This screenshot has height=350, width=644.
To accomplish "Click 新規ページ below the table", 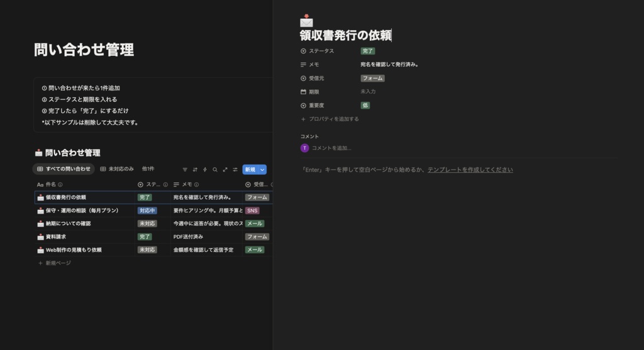I will (55, 263).
